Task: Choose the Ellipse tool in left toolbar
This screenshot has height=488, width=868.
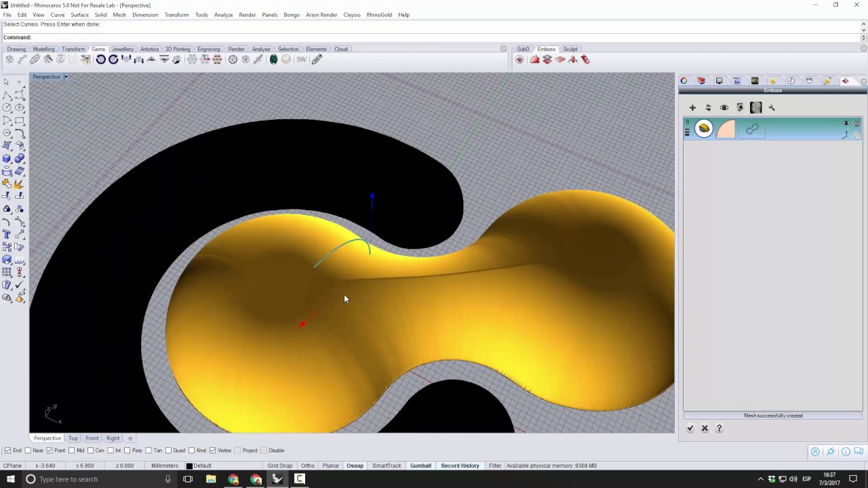Action: 20,108
